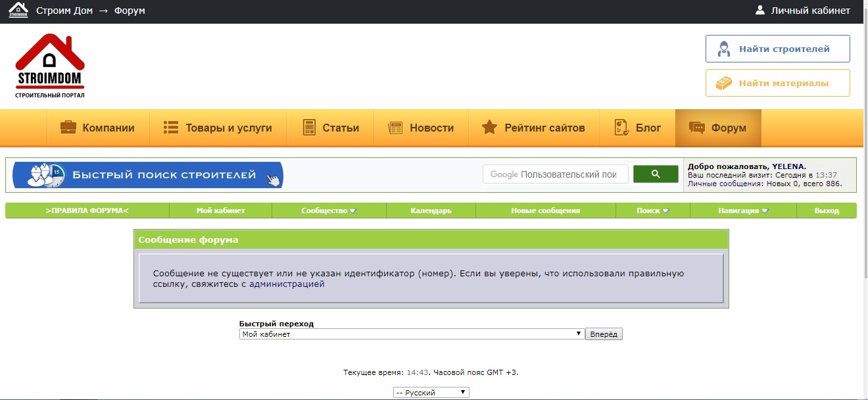
Task: Open the Навигация dropdown menu
Action: [743, 211]
